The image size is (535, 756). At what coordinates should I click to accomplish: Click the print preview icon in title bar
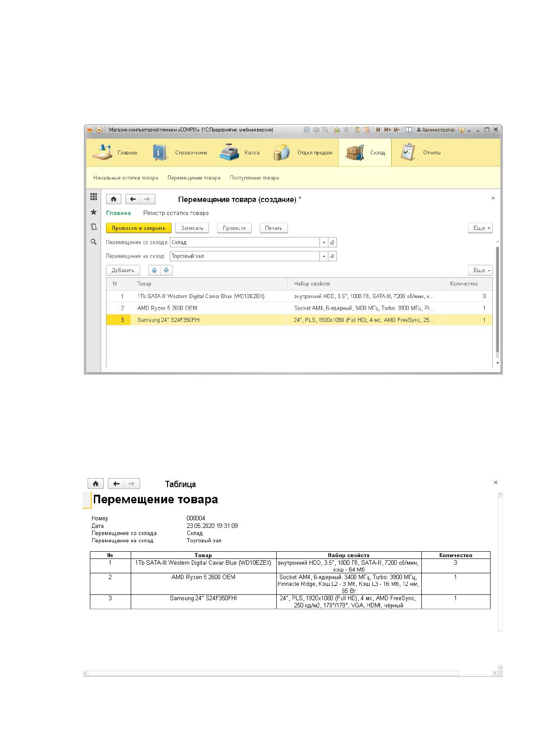point(324,130)
